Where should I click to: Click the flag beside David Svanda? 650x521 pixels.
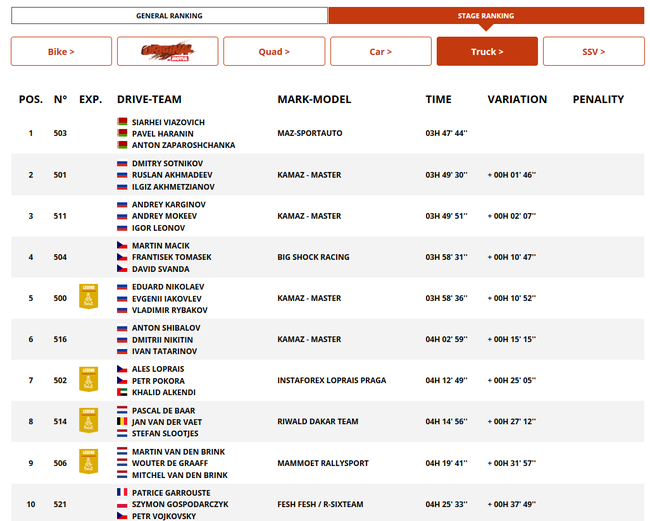click(x=122, y=269)
